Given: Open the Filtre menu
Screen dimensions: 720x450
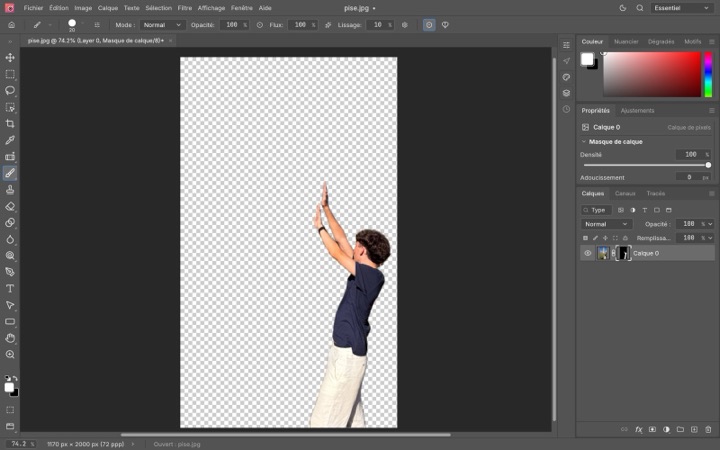Looking at the screenshot, I should [x=185, y=8].
